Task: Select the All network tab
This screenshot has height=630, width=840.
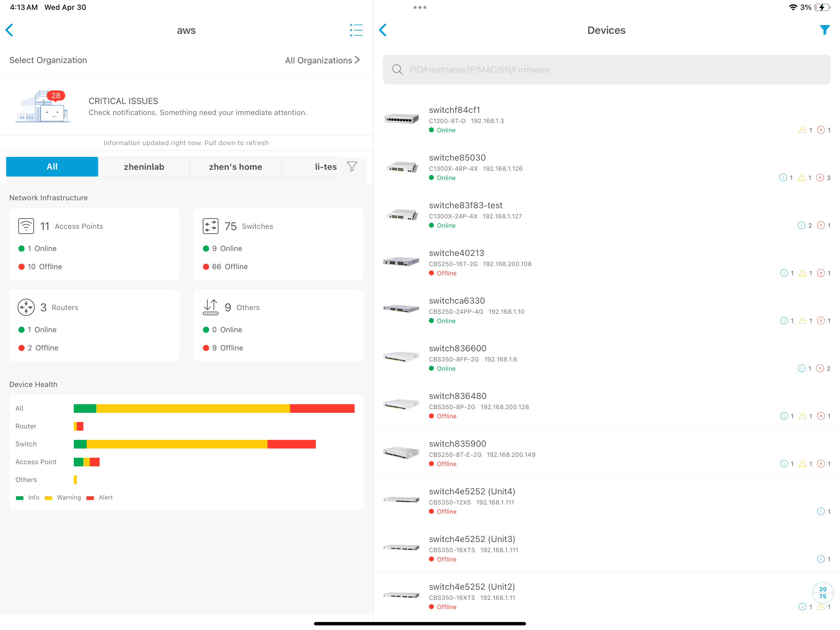Action: 52,166
